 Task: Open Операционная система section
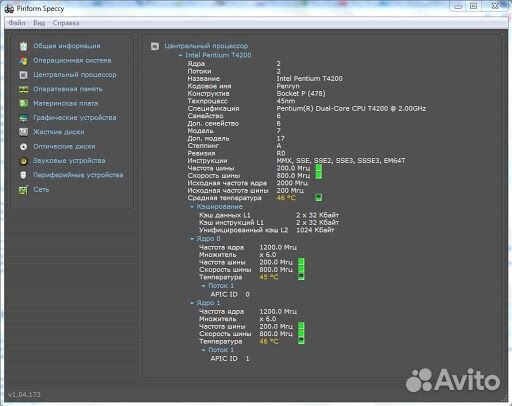click(x=72, y=61)
